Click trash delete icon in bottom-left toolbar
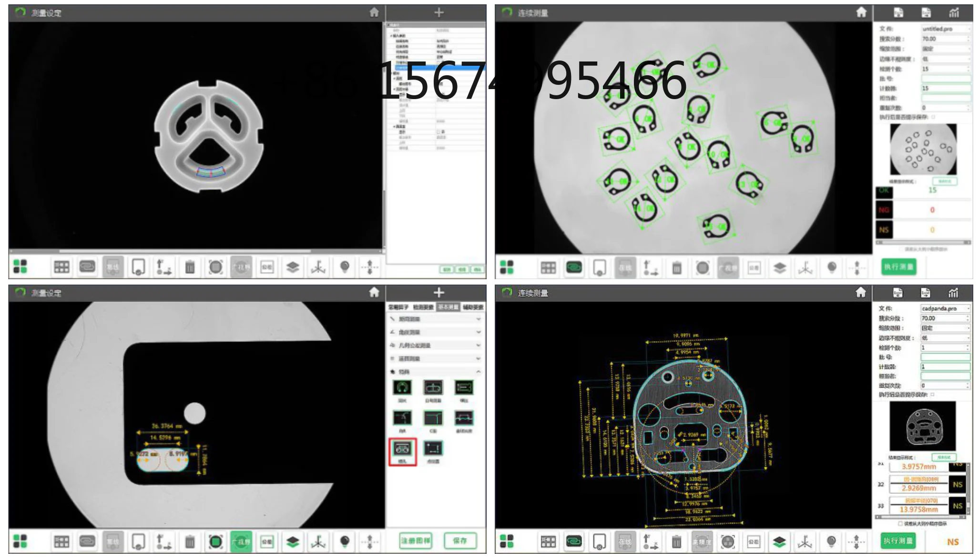The image size is (979, 560). (190, 541)
